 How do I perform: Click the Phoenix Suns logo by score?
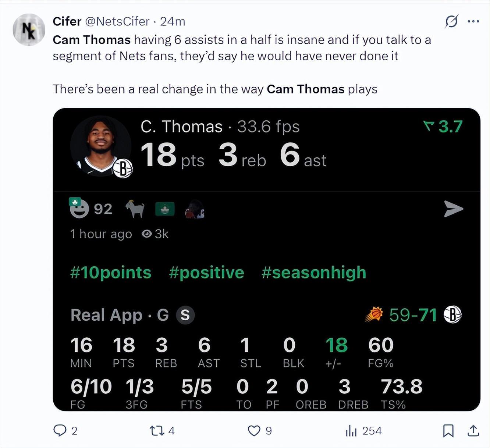pyautogui.click(x=374, y=315)
